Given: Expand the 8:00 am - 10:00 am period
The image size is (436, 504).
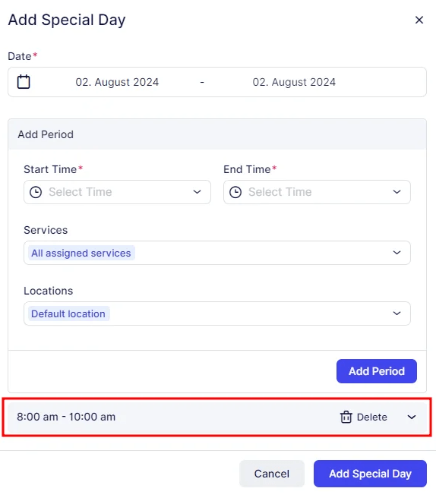Looking at the screenshot, I should click(x=412, y=417).
